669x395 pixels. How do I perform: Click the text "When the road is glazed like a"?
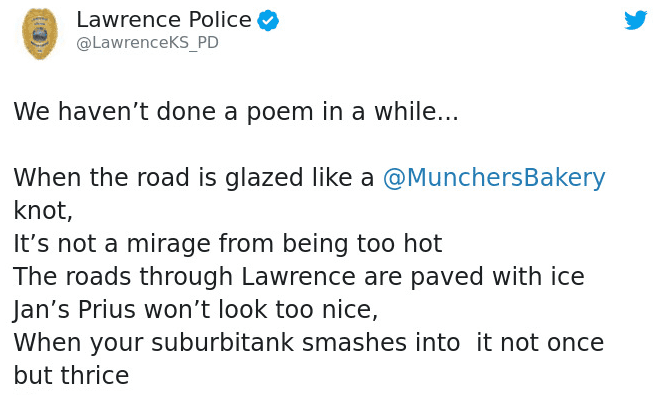point(194,177)
